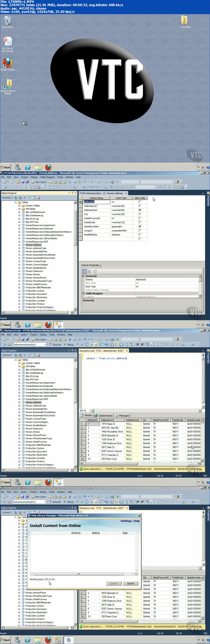This screenshot has height=644, width=210.
Task: Open the 100 % zoom dropdown under the query editor
Action: (x=89, y=411)
